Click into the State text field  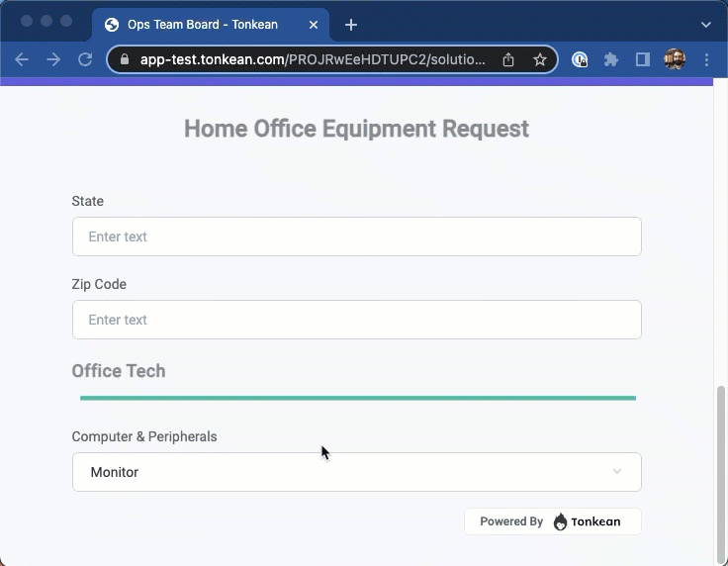point(356,236)
